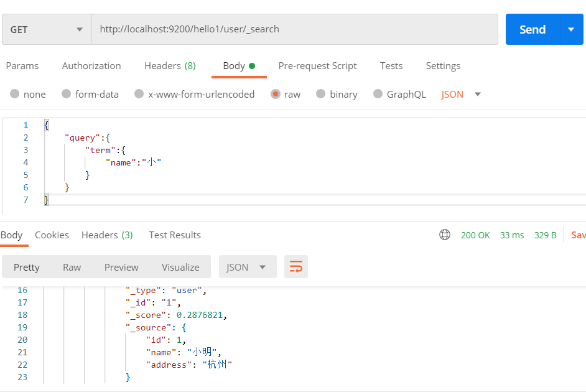Click the Save response link
Viewport: 586px width, 392px height.
tap(578, 235)
